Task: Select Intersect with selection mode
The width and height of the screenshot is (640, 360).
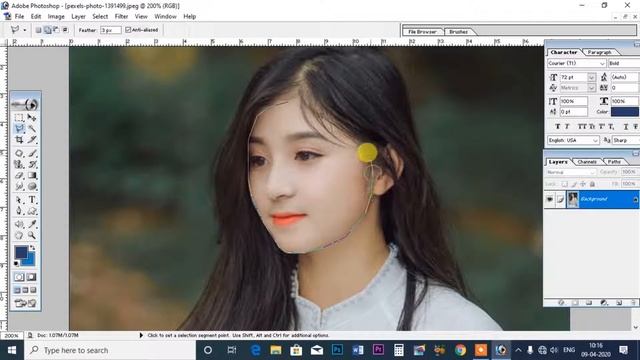Action: (x=65, y=30)
